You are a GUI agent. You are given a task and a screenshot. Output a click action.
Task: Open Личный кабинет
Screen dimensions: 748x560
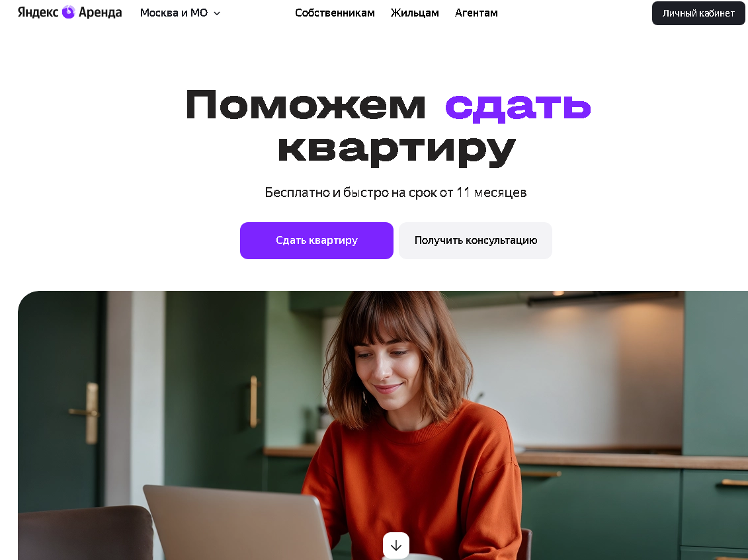pos(698,13)
